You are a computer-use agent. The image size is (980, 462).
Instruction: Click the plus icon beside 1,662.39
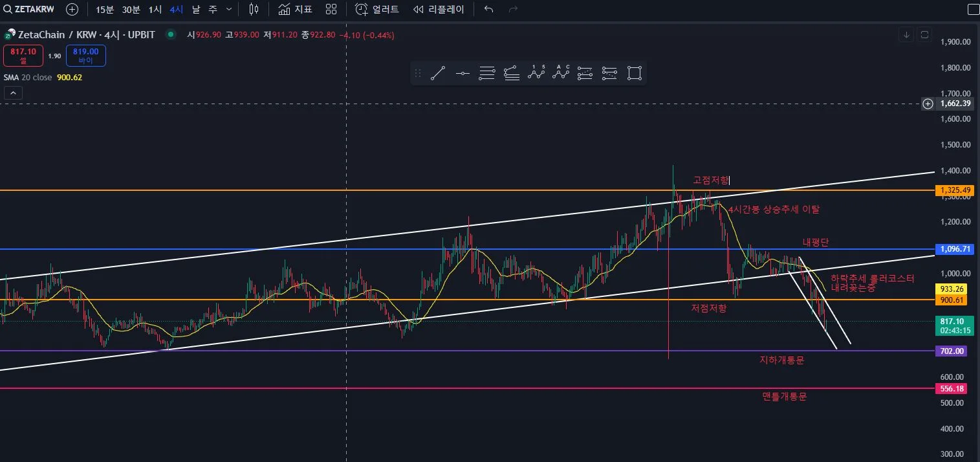[928, 104]
